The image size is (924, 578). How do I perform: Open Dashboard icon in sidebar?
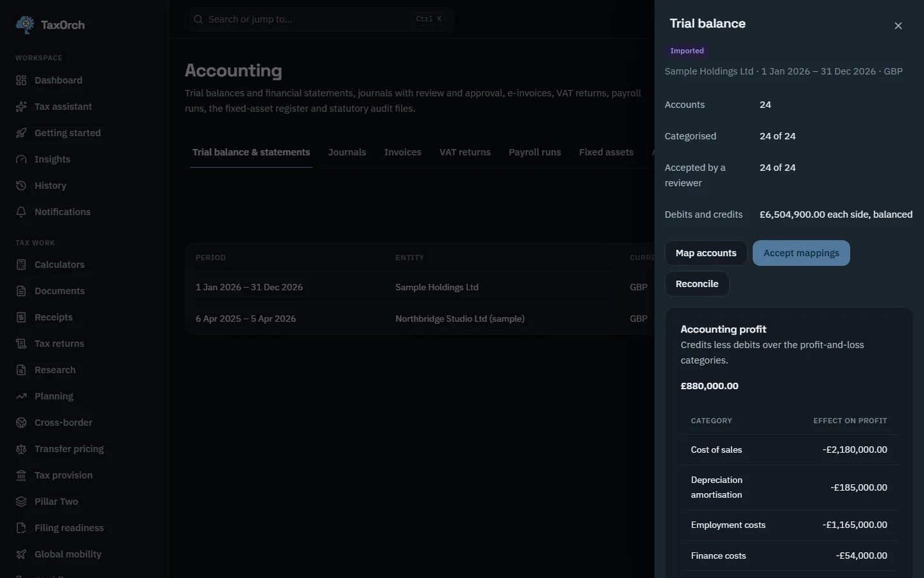tap(21, 80)
